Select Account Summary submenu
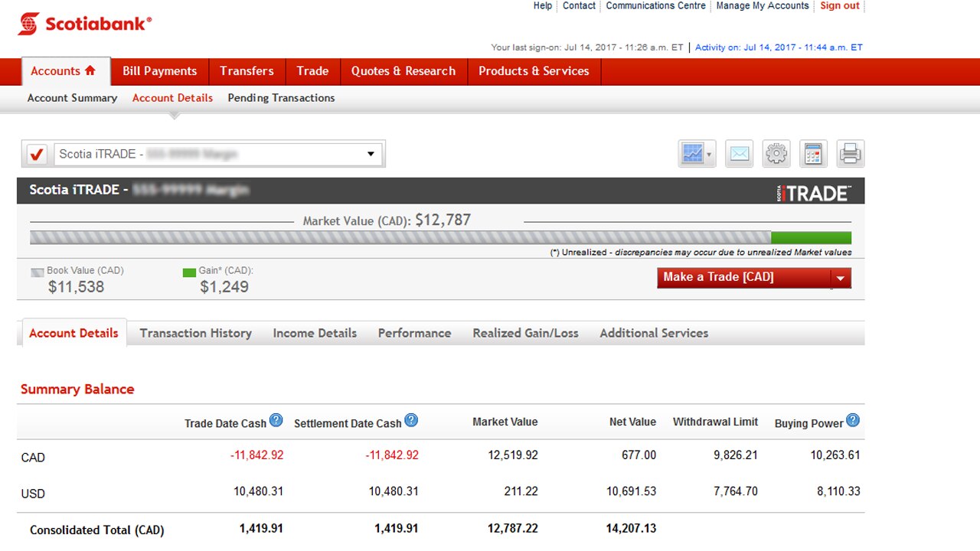Screen dimensions: 980x551 coord(72,98)
